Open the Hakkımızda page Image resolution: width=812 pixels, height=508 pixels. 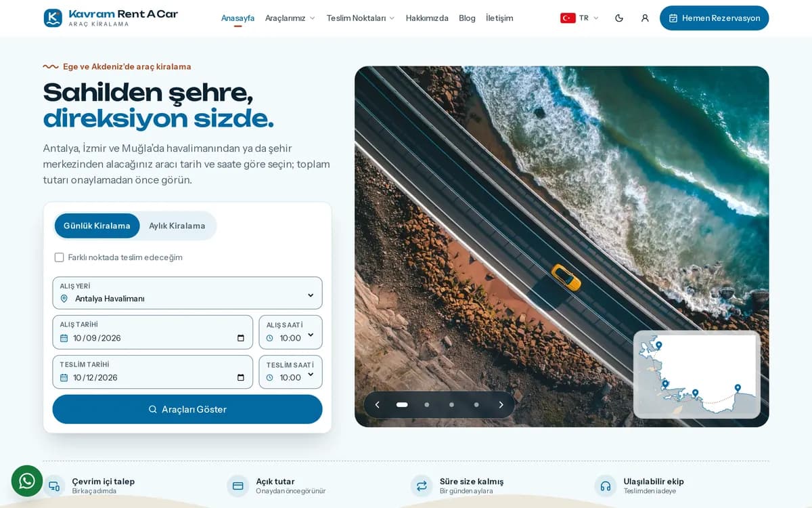[427, 18]
